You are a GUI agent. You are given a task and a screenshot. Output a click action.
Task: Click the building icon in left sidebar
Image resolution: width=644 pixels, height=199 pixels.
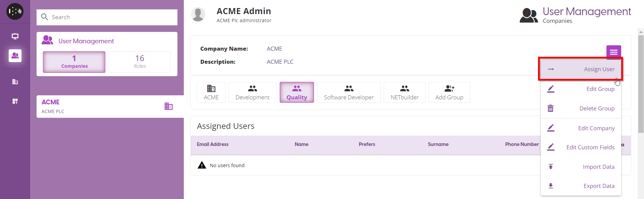[15, 82]
